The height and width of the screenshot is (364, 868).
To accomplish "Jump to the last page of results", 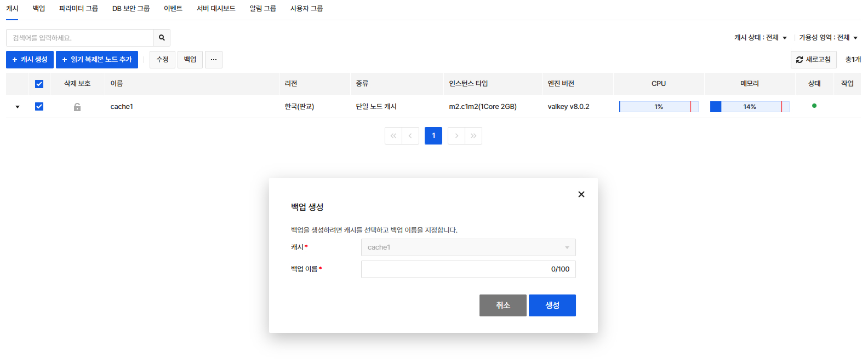I will click(473, 136).
